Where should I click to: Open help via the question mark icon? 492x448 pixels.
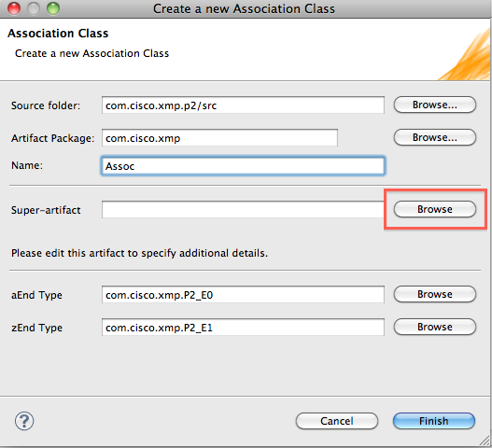point(24,421)
